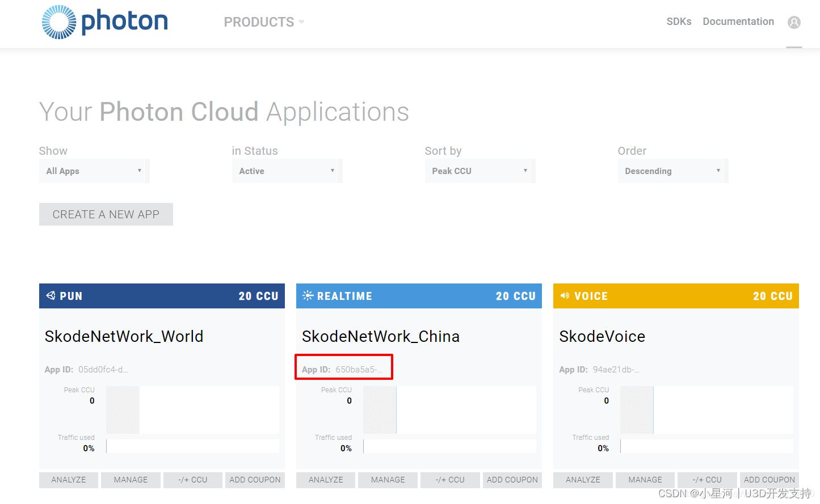The image size is (820, 504).
Task: Click MANAGE for SkodeNetWork_World
Action: pos(131,480)
